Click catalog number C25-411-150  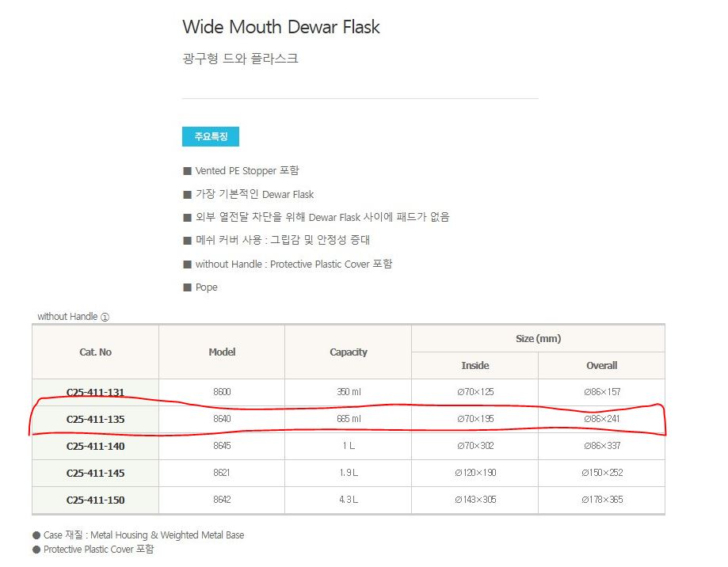click(x=95, y=500)
